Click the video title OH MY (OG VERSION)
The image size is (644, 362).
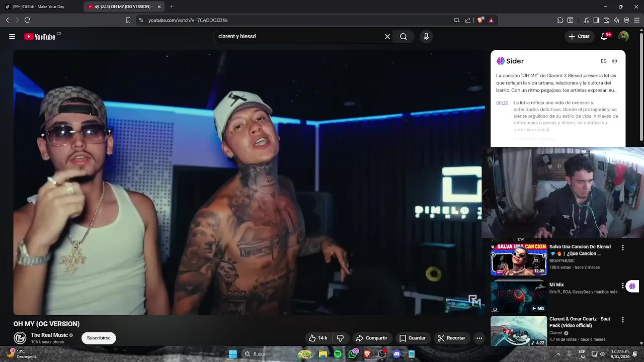[x=47, y=324]
